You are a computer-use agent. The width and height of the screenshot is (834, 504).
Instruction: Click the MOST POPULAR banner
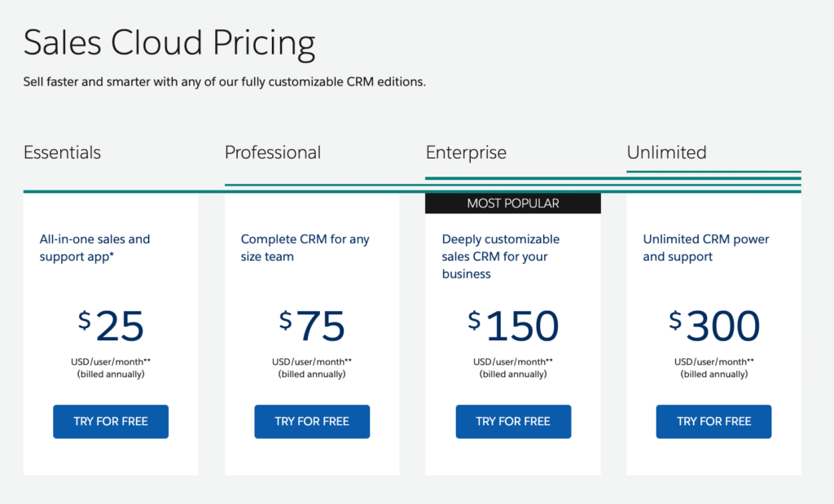point(513,203)
